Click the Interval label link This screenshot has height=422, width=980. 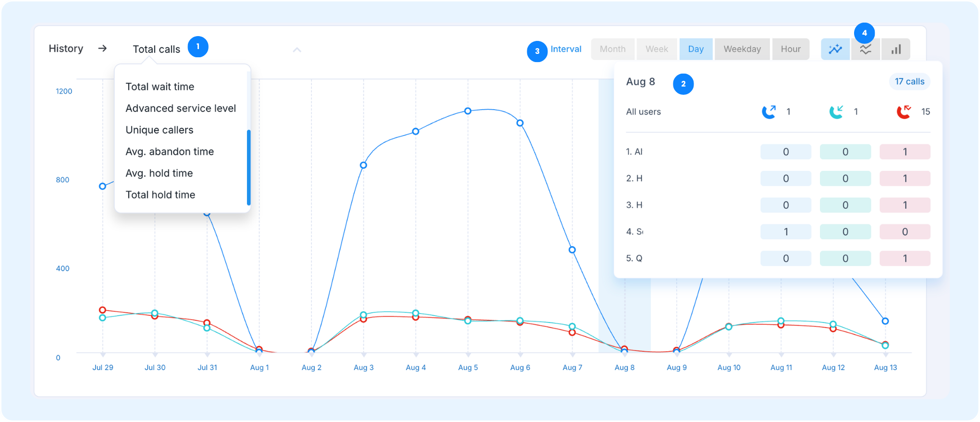tap(566, 49)
